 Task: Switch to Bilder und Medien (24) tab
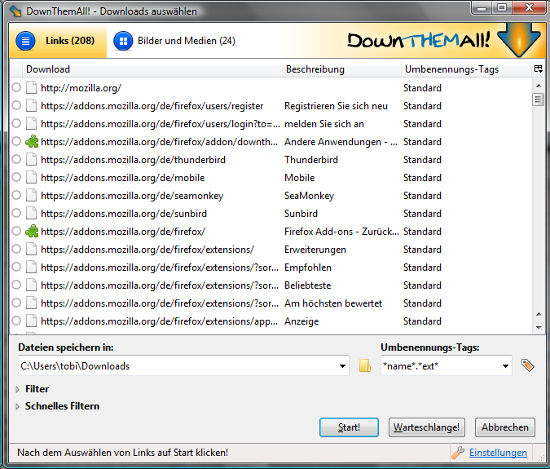point(174,41)
